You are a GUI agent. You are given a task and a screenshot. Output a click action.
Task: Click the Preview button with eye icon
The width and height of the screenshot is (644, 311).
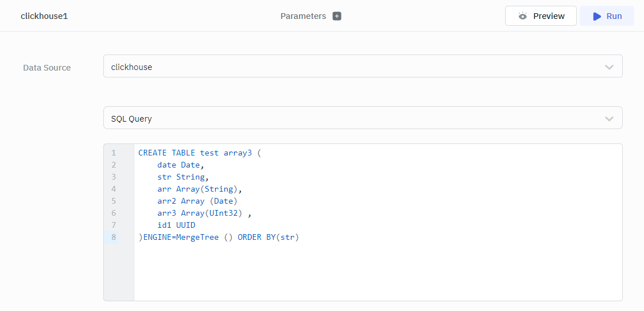(x=541, y=16)
